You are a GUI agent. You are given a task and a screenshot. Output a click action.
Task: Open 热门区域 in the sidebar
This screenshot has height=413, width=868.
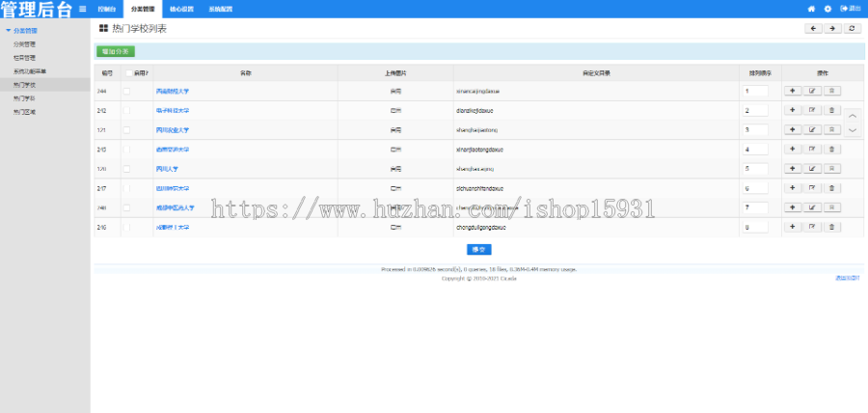24,112
